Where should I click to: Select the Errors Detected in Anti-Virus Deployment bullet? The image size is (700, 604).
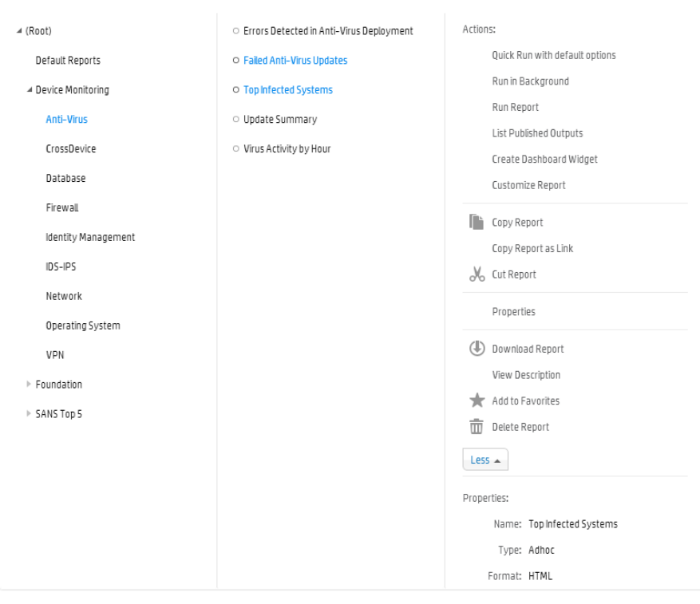(x=235, y=31)
